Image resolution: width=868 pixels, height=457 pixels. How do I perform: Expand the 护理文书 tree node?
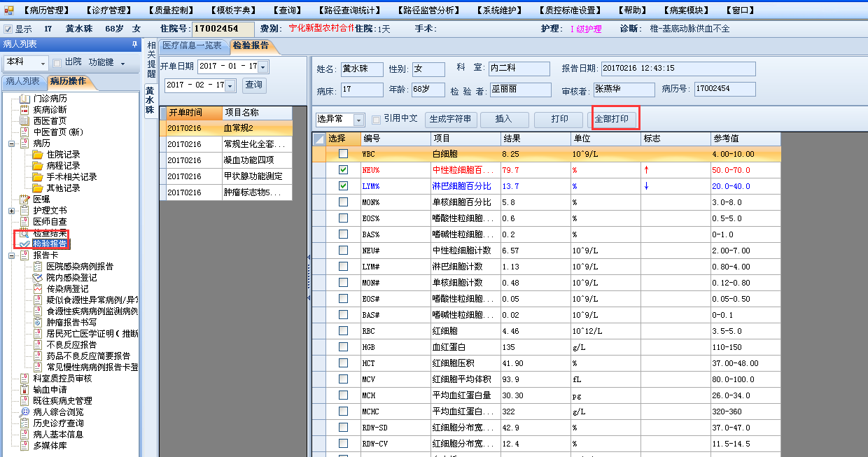coord(12,211)
